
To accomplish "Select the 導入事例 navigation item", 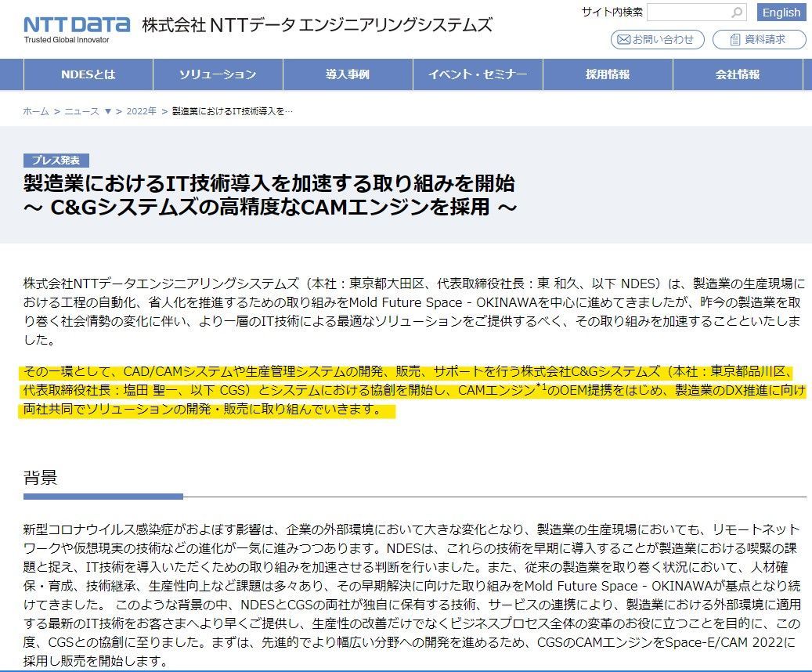I will pyautogui.click(x=347, y=74).
